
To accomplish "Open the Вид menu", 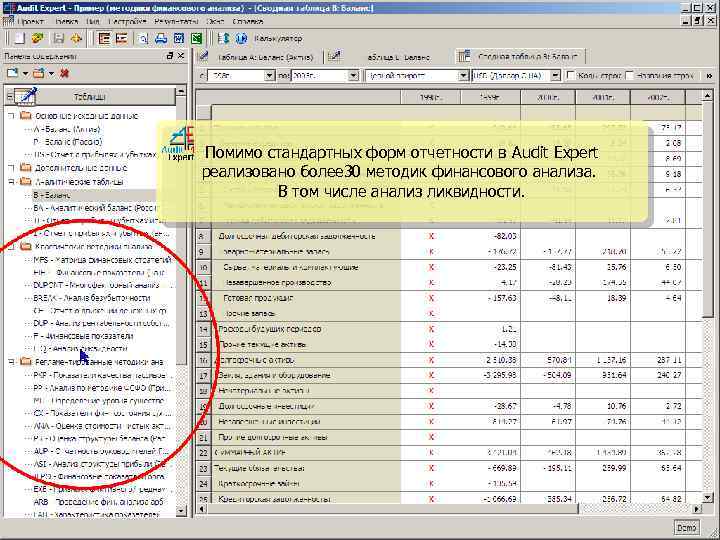I will tap(93, 21).
